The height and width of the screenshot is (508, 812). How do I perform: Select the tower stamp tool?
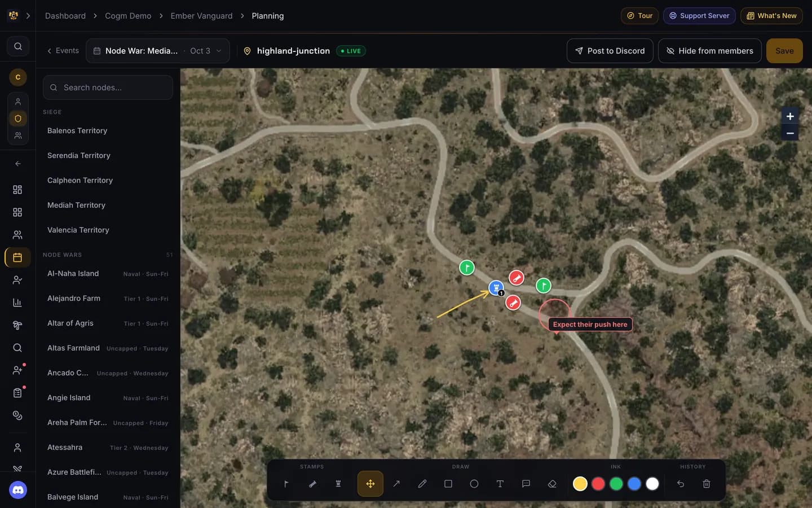(x=338, y=484)
